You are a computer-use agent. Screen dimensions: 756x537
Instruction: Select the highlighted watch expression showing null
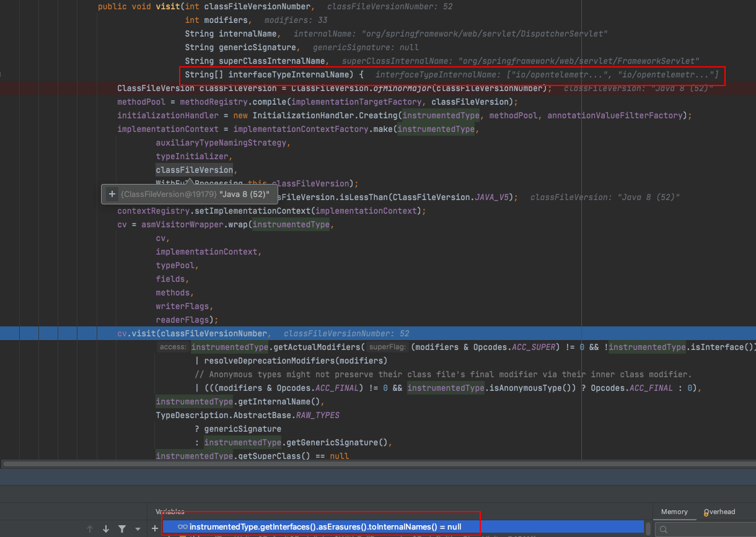322,527
